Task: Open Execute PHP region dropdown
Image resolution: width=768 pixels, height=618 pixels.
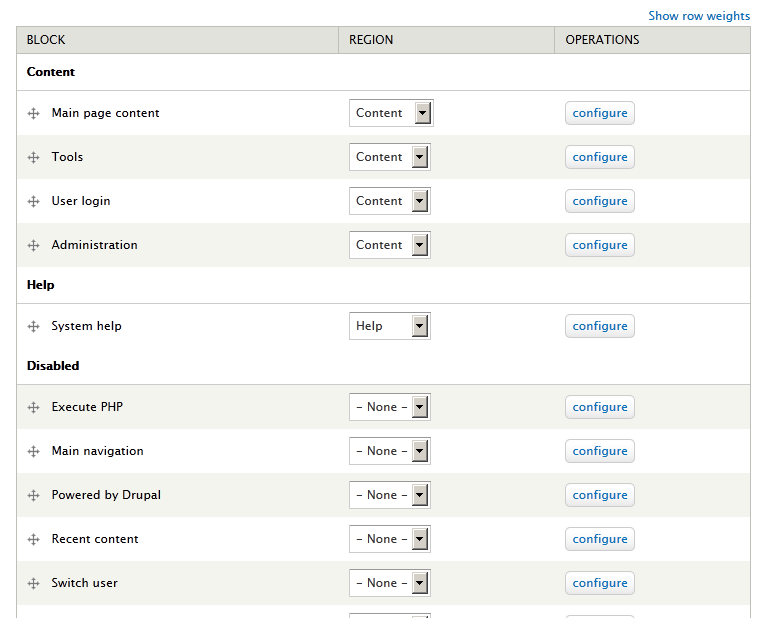Action: coord(390,407)
